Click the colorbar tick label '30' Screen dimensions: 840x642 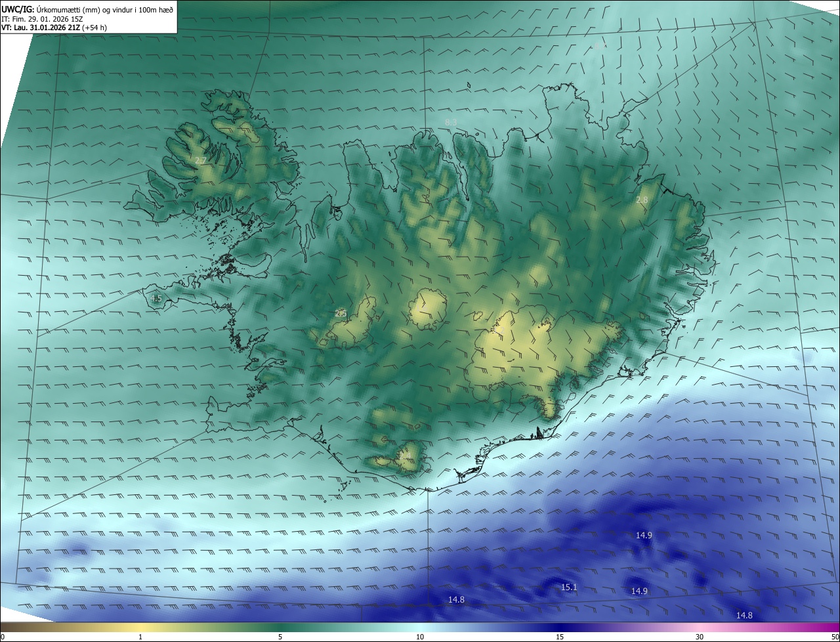click(700, 637)
